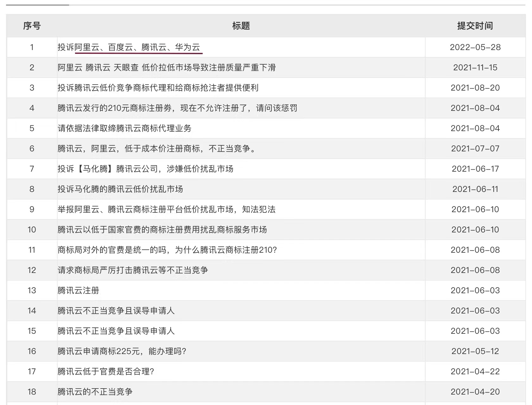This screenshot has width=532, height=405.
Task: Select date 2021-06-10 in row 9
Action: click(x=475, y=209)
